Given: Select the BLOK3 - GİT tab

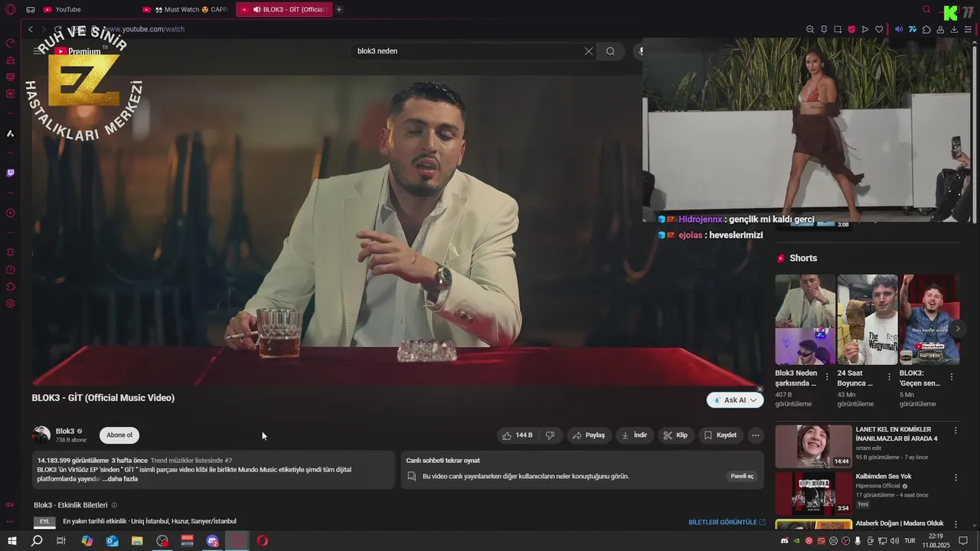Looking at the screenshot, I should point(285,9).
